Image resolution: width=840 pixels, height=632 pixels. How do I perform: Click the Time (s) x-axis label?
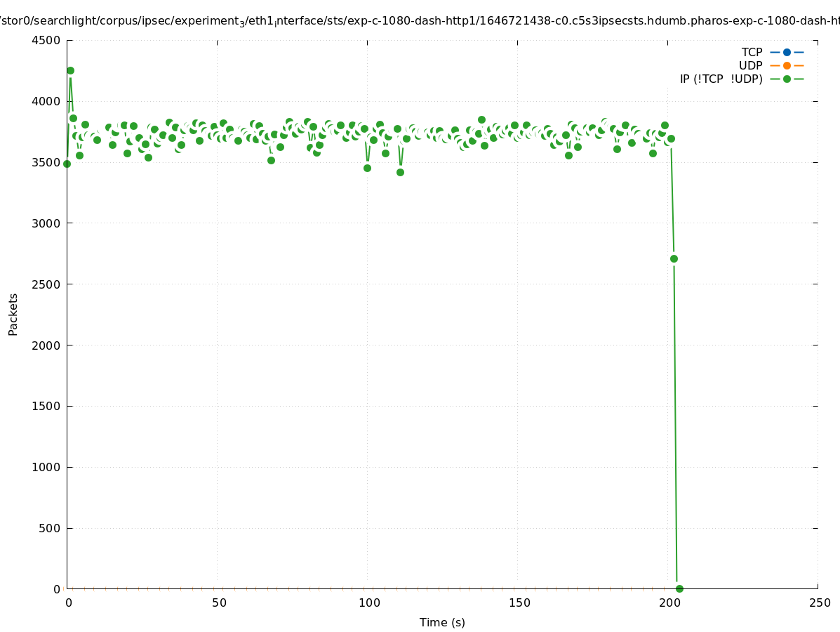(442, 622)
